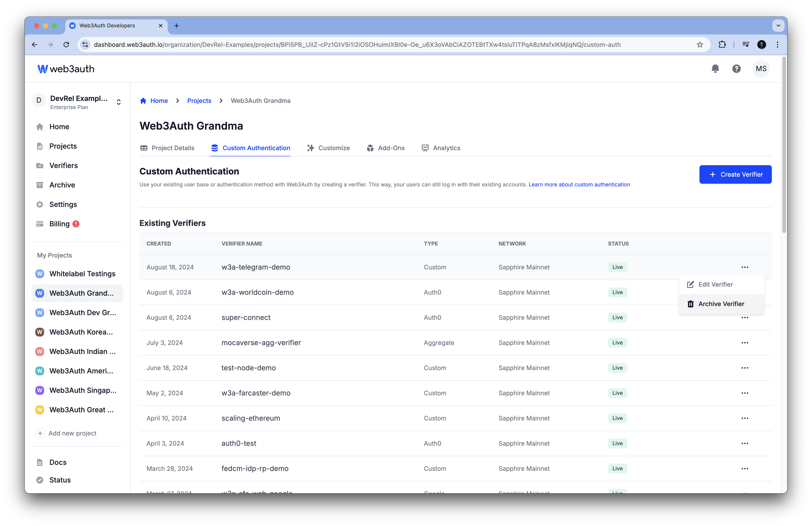The width and height of the screenshot is (812, 526).
Task: Open options for mocaverse-agg-verifier row
Action: (744, 343)
